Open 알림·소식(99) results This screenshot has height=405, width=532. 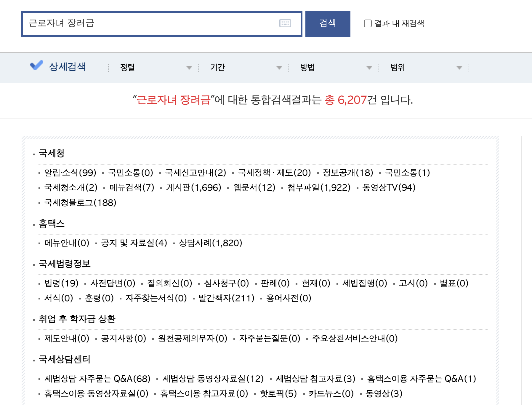[x=70, y=173]
